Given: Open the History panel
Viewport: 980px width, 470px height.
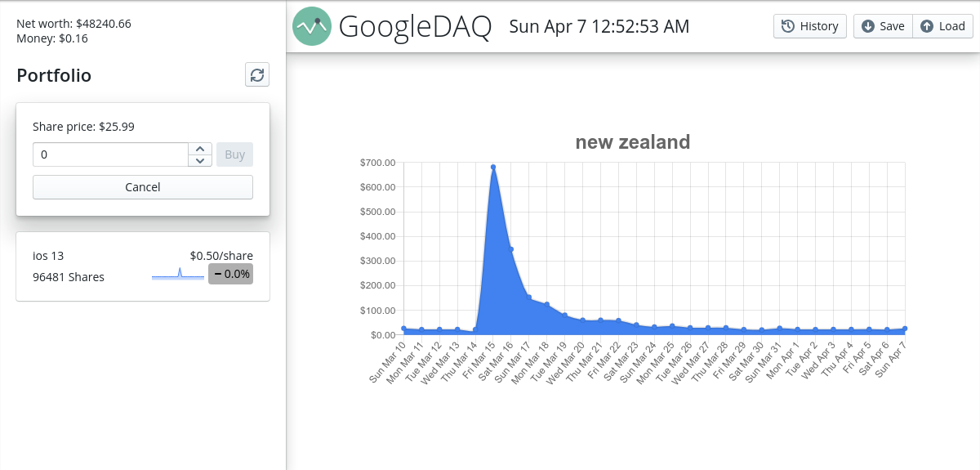Looking at the screenshot, I should 810,26.
